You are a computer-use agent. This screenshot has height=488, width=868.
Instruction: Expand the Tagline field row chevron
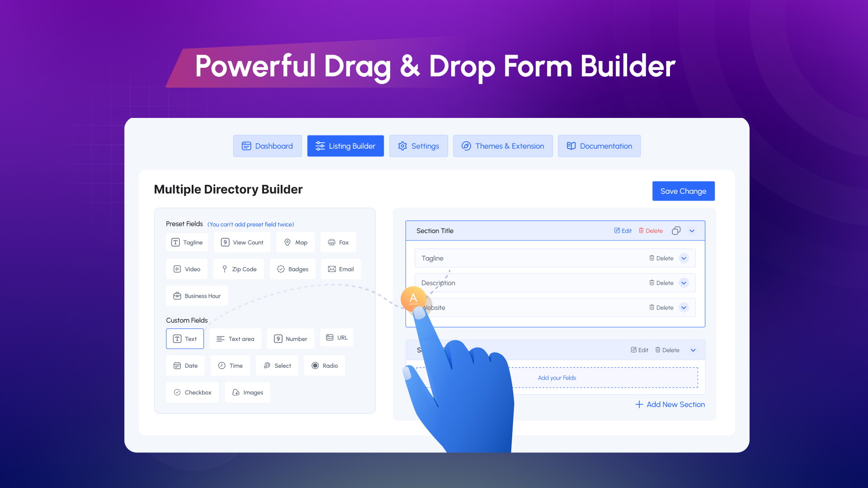point(685,258)
